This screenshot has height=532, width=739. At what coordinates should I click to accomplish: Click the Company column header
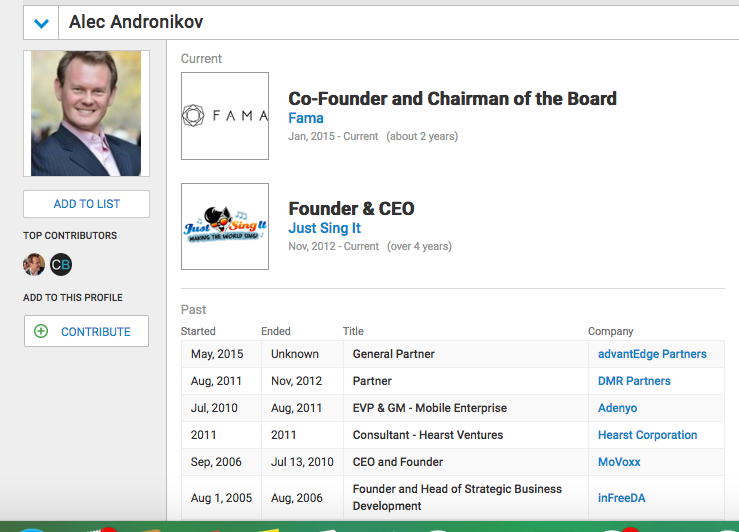point(610,331)
